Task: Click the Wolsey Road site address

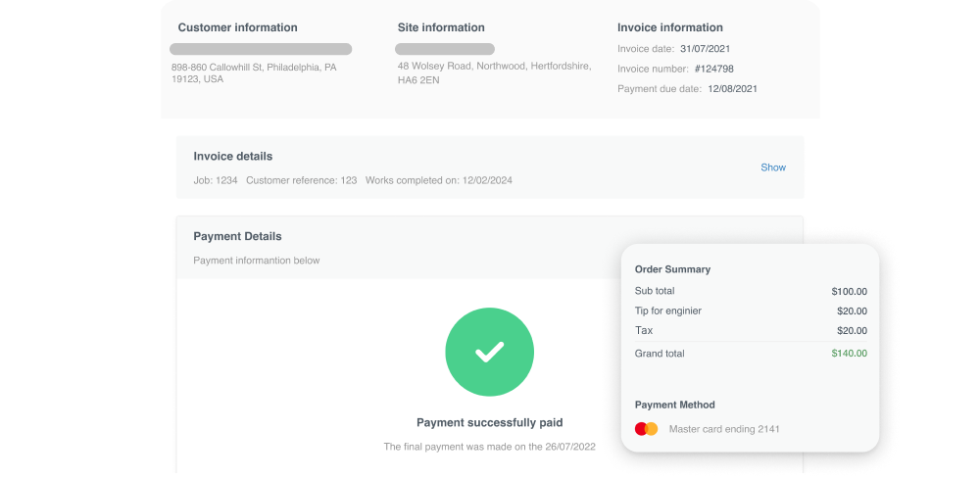Action: pos(494,73)
